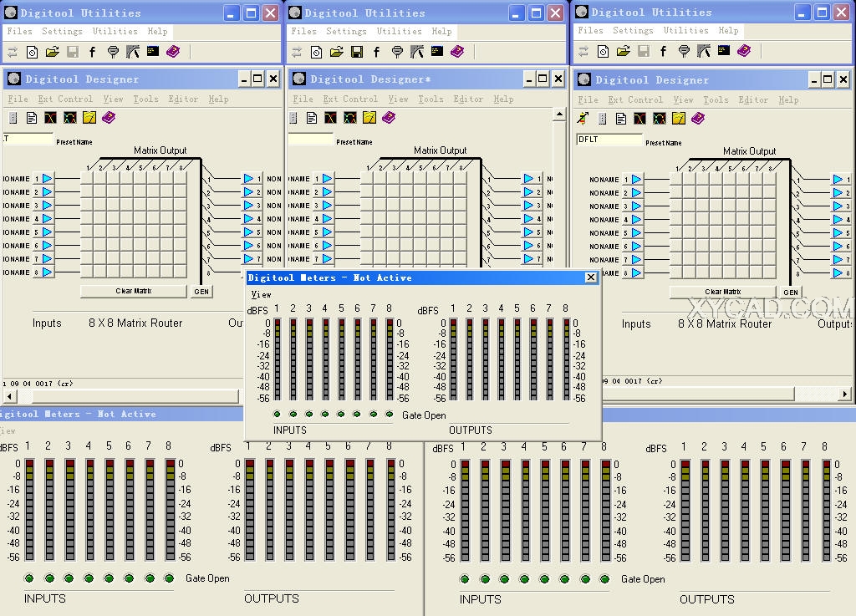This screenshot has height=616, width=856.
Task: Toggle matrix cell input 1, output 1 in left Designer
Action: [x=87, y=178]
